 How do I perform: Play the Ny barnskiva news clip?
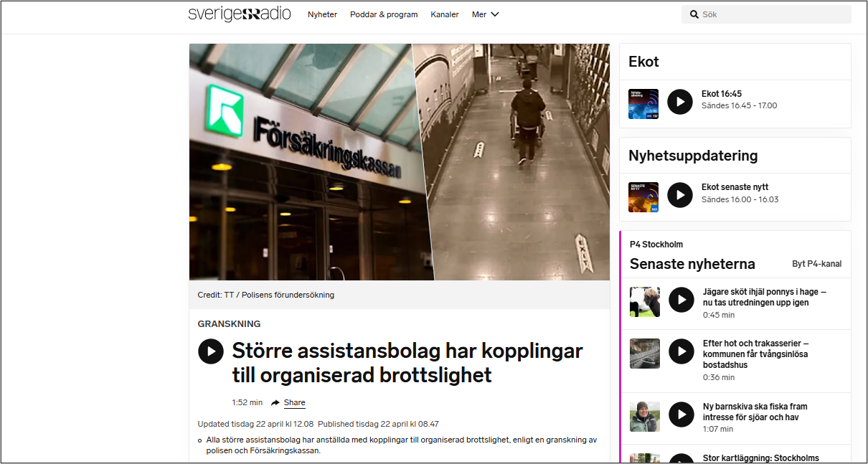681,415
